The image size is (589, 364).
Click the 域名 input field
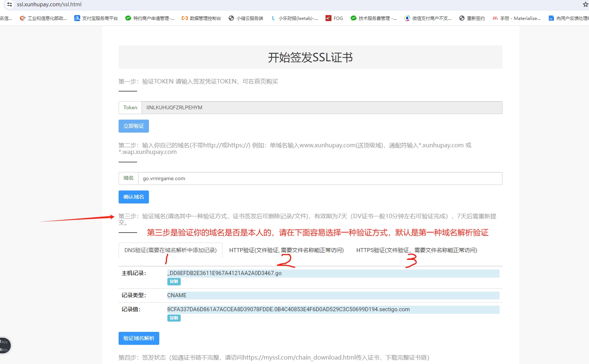pos(320,179)
